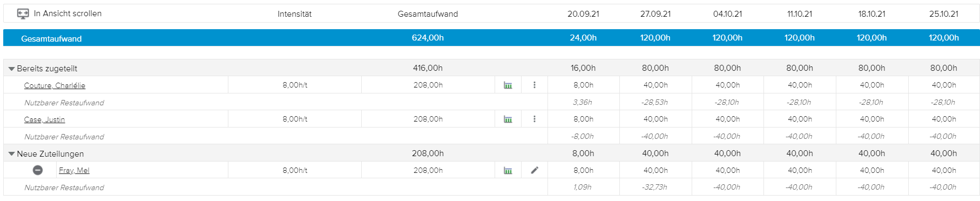Click the scroll into view icon
Viewport: 980px width, 201px height.
point(23,14)
